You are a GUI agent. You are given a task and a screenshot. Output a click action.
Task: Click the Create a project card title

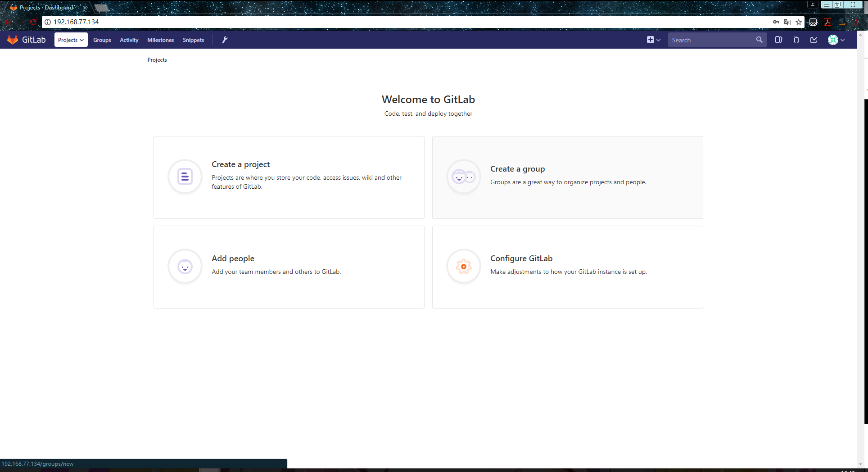pos(241,164)
